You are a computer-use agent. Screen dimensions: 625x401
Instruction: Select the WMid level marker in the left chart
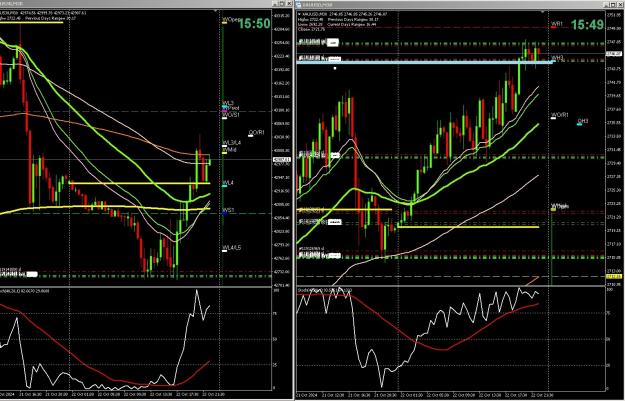pyautogui.click(x=229, y=150)
